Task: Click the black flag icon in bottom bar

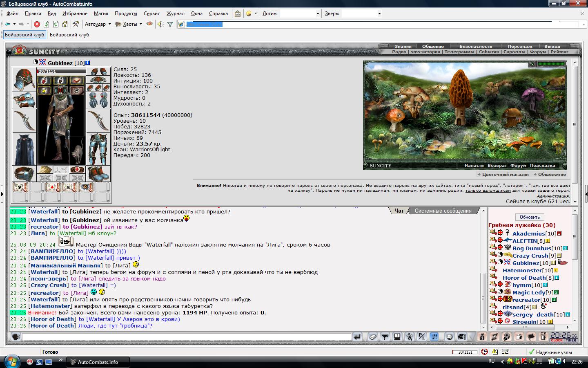Action: (531, 337)
